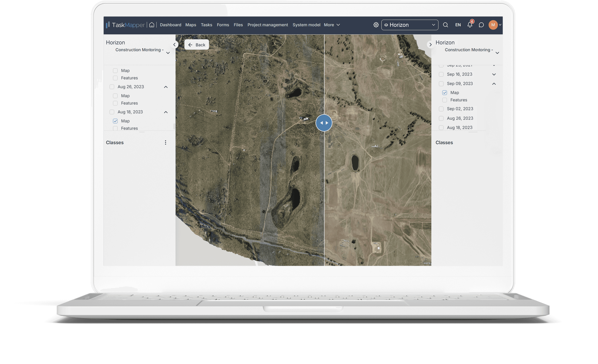Collapse the left panel with the chevron arrow
This screenshot has width=598, height=364.
pyautogui.click(x=175, y=44)
